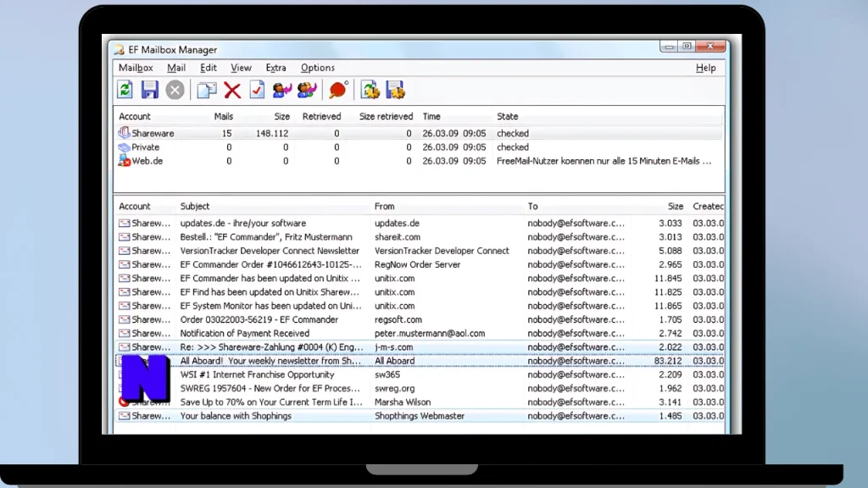Select 'EF Find has been updated on Unitix' mail
Viewport: 868px width, 488px height.
point(270,292)
